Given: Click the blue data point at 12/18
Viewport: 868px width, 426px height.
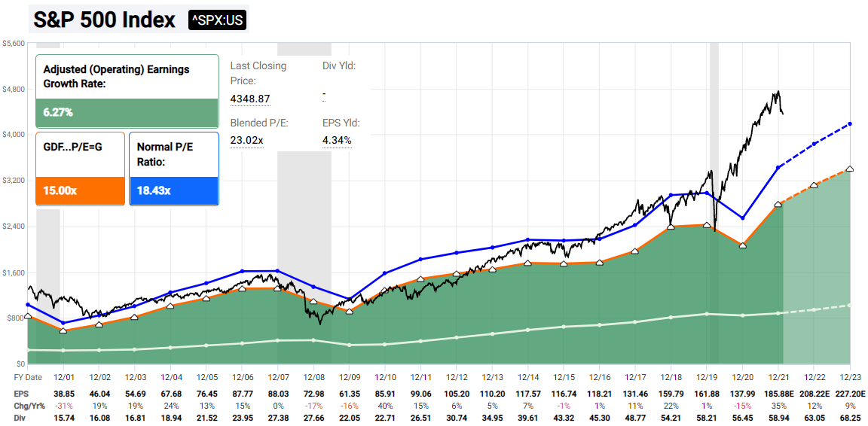Looking at the screenshot, I should pyautogui.click(x=671, y=195).
